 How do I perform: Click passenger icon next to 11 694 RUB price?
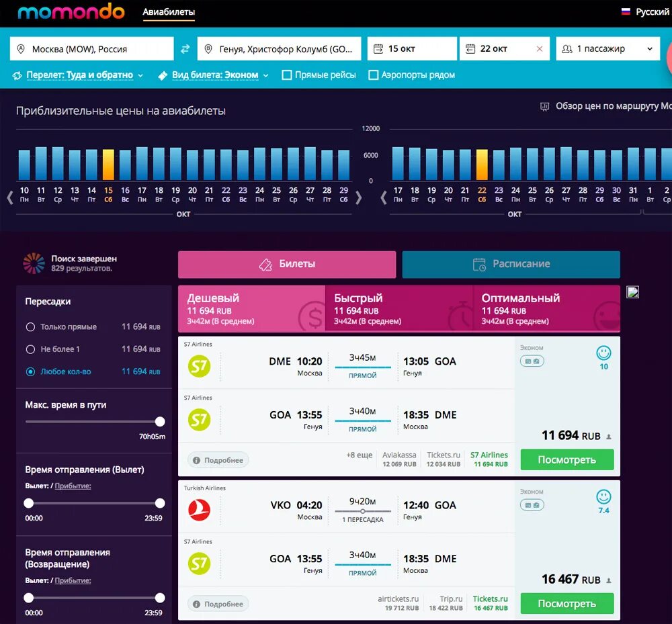609,437
